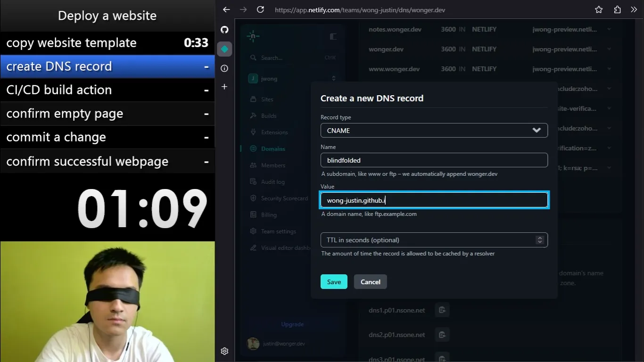Expand the www.wonger.dev record row
This screenshot has width=644, height=362.
609,69
